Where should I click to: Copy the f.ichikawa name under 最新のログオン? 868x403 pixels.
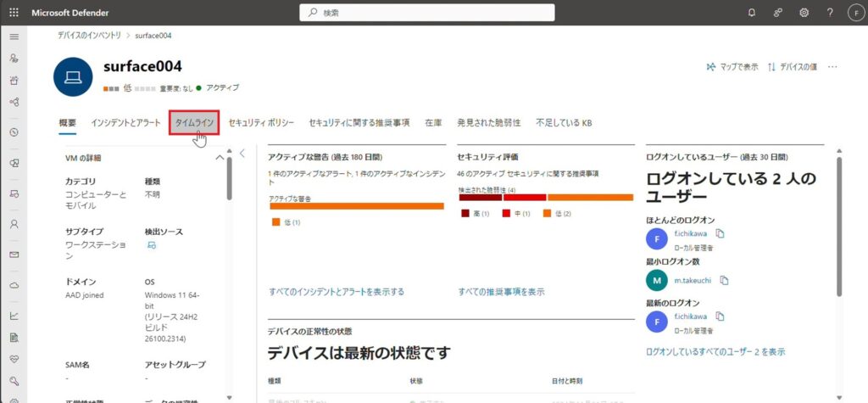720,316
